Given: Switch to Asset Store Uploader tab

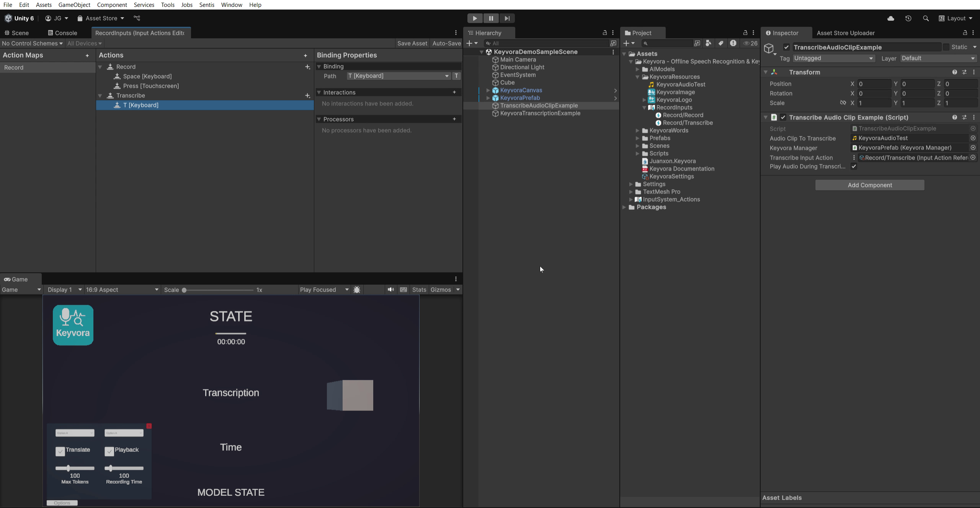Looking at the screenshot, I should (845, 33).
